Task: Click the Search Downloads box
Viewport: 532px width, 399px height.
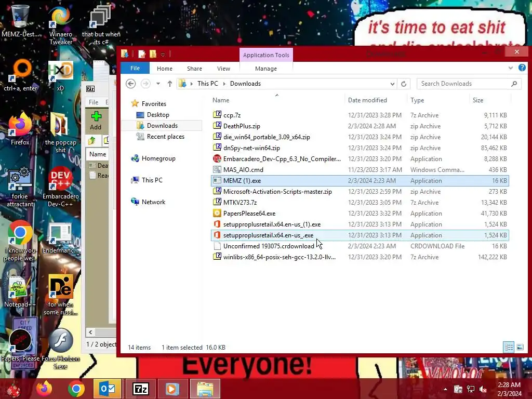Action: (469, 84)
